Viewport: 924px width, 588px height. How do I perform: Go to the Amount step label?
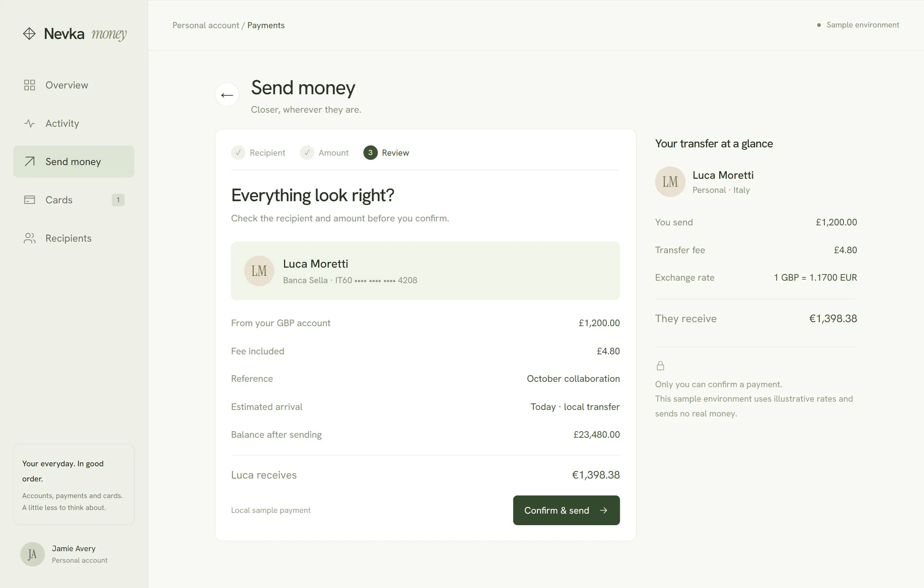pos(334,153)
